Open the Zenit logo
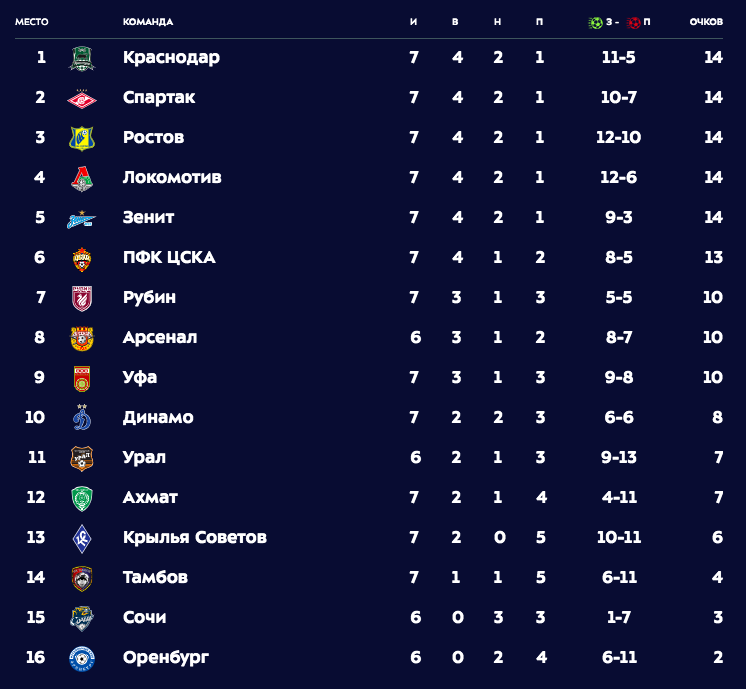This screenshot has width=746, height=689. click(x=81, y=219)
